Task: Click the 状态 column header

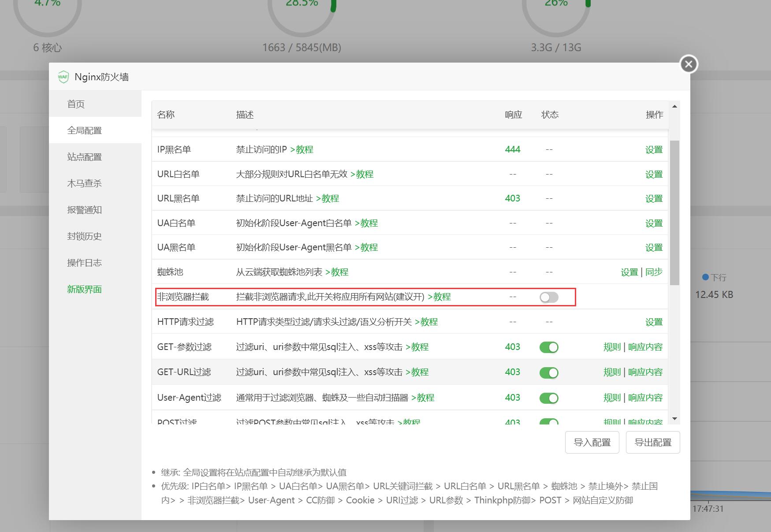Action: [x=550, y=115]
